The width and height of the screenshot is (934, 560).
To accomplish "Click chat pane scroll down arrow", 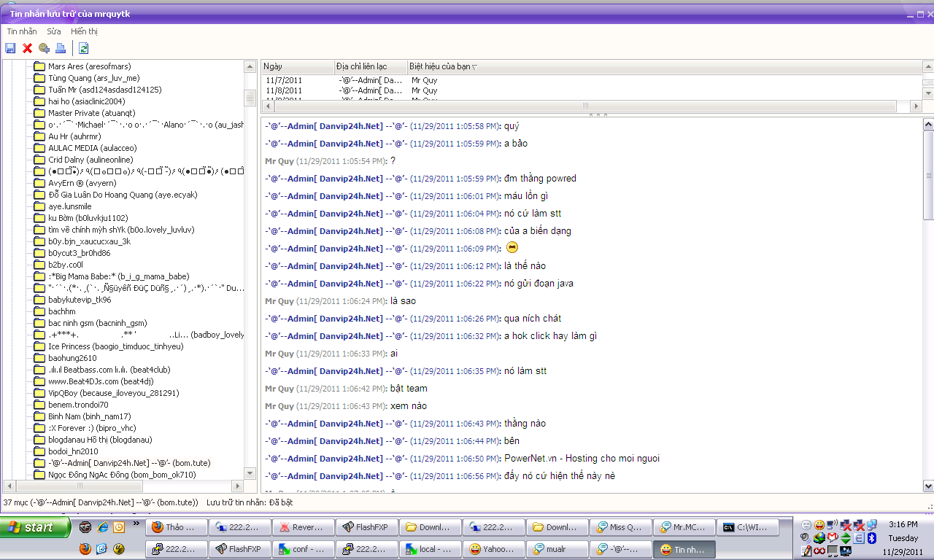I will click(x=928, y=486).
